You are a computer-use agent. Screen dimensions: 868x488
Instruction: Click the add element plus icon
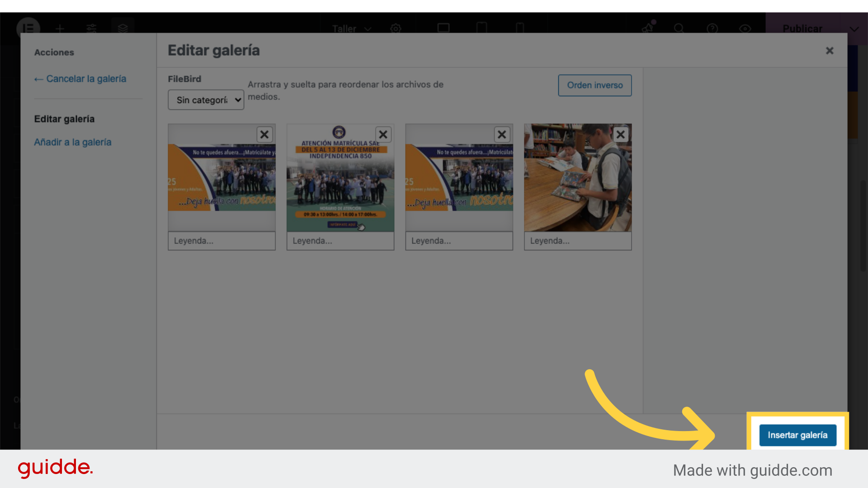tap(60, 28)
